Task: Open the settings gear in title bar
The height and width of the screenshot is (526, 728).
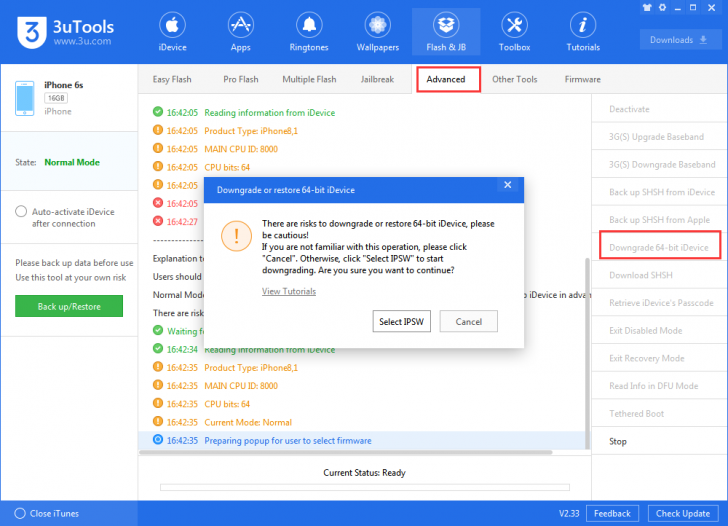Action: click(663, 7)
